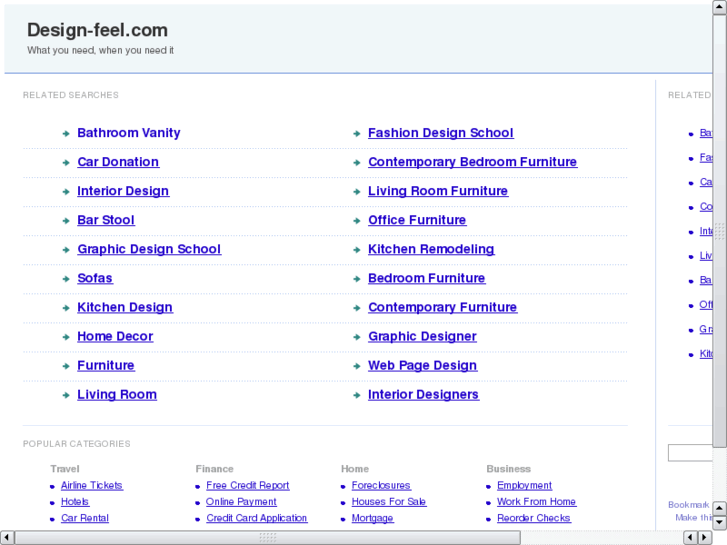The image size is (727, 545).
Task: Visit Graphic Design School link
Action: [149, 249]
